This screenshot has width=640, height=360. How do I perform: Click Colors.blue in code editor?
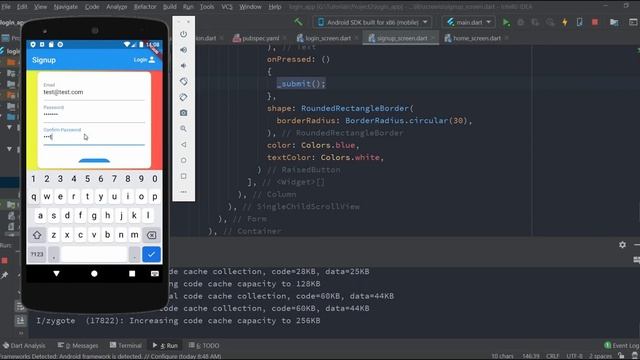point(328,145)
